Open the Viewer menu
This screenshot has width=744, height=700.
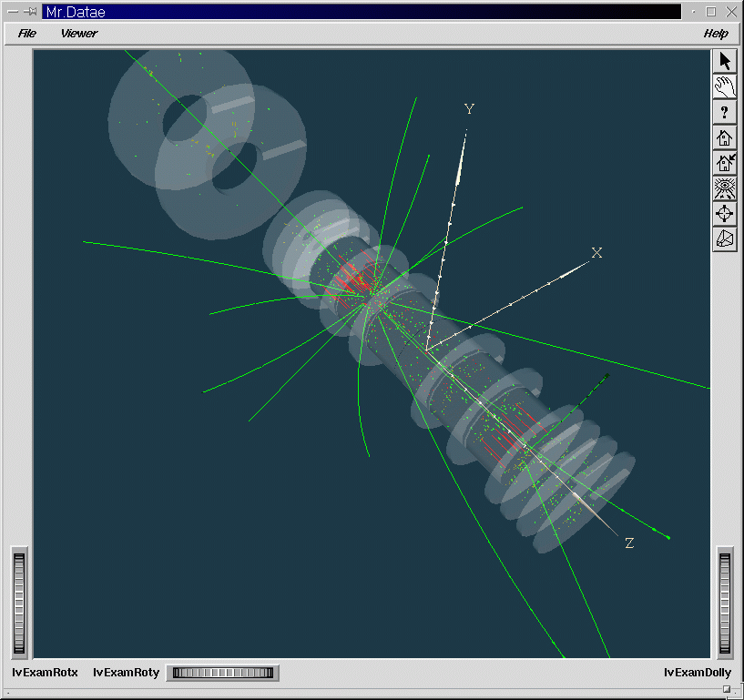point(79,34)
